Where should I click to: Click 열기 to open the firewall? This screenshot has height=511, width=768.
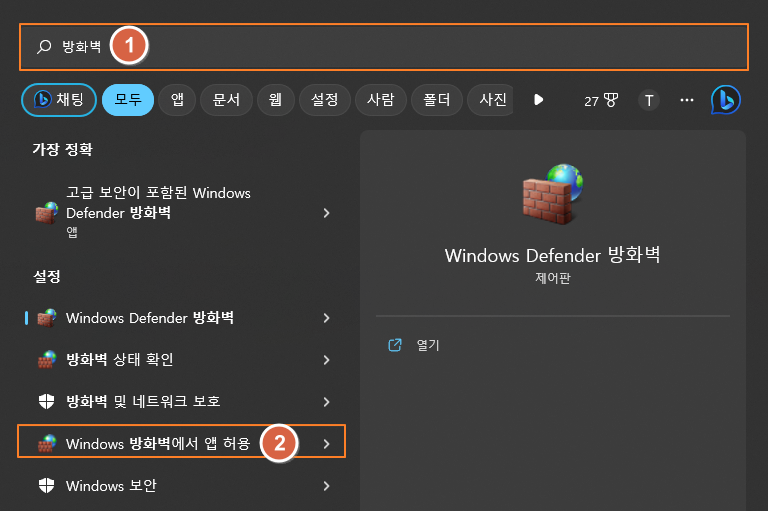click(428, 345)
